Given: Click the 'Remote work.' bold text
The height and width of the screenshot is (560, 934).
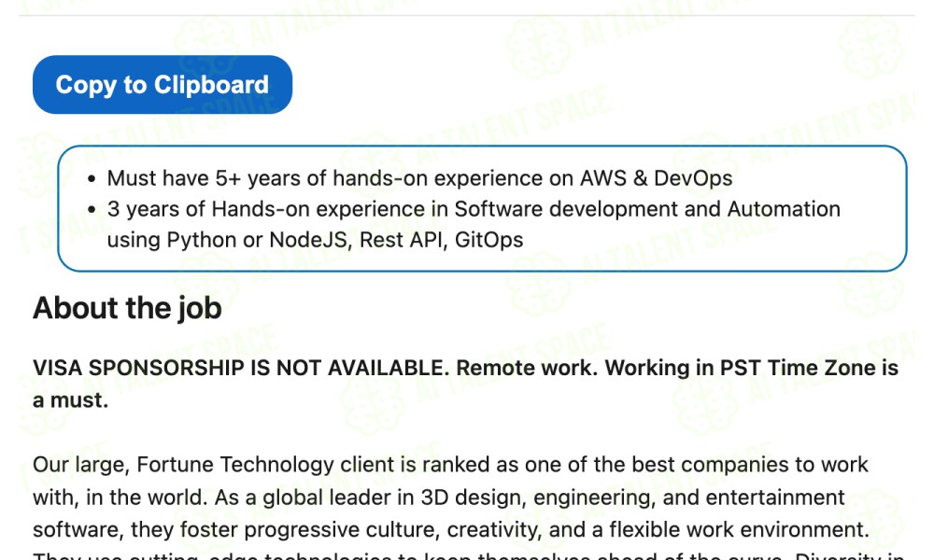Looking at the screenshot, I should 527,368.
